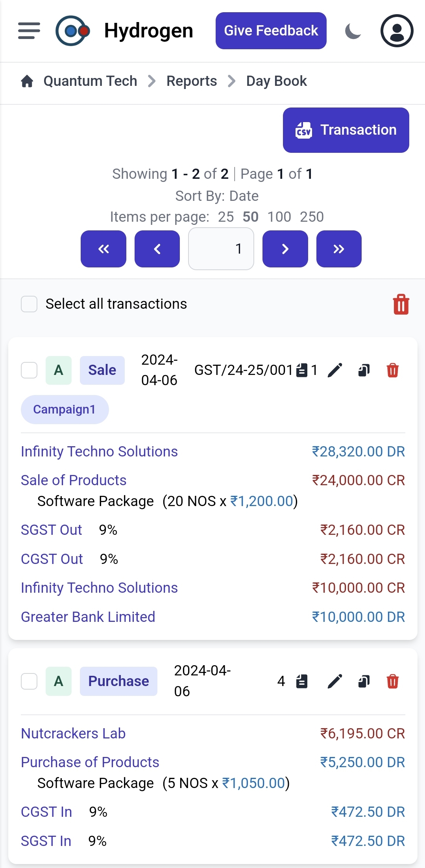The image size is (425, 868).
Task: Delete all selected transactions
Action: (x=401, y=304)
